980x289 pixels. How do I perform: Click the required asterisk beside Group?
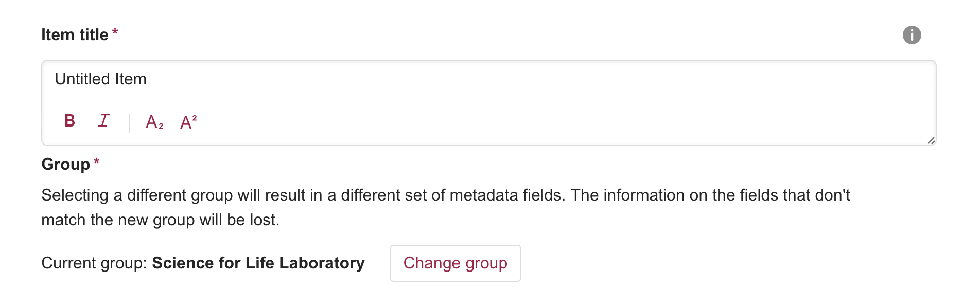click(97, 162)
